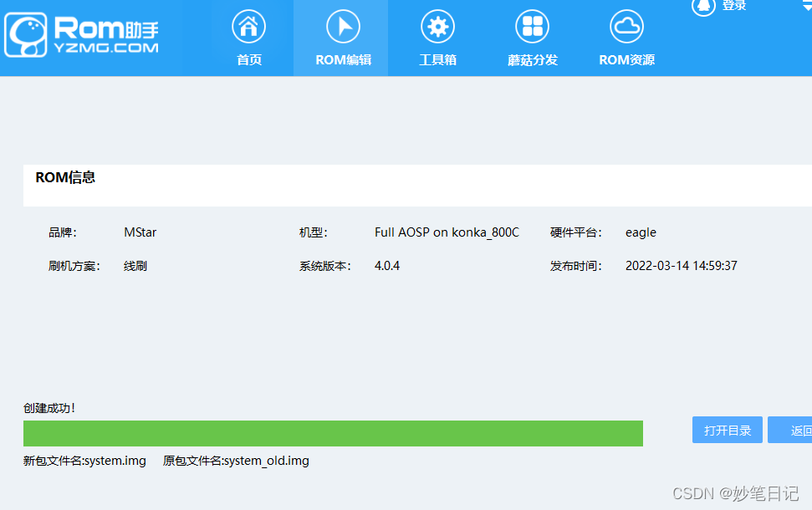Screen dimensions: 812x510
Task: Click the Rom助手 mushroom logo
Action: [26, 34]
